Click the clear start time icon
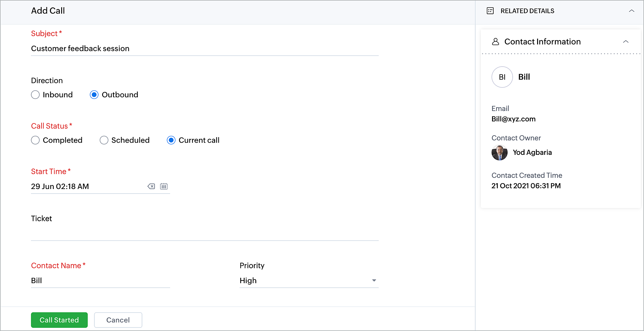644x331 pixels. pyautogui.click(x=151, y=186)
